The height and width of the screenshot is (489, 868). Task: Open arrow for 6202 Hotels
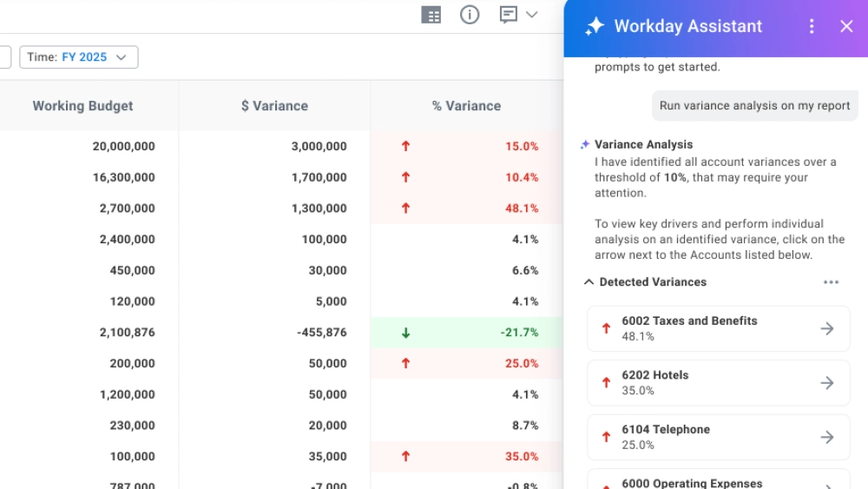click(827, 383)
